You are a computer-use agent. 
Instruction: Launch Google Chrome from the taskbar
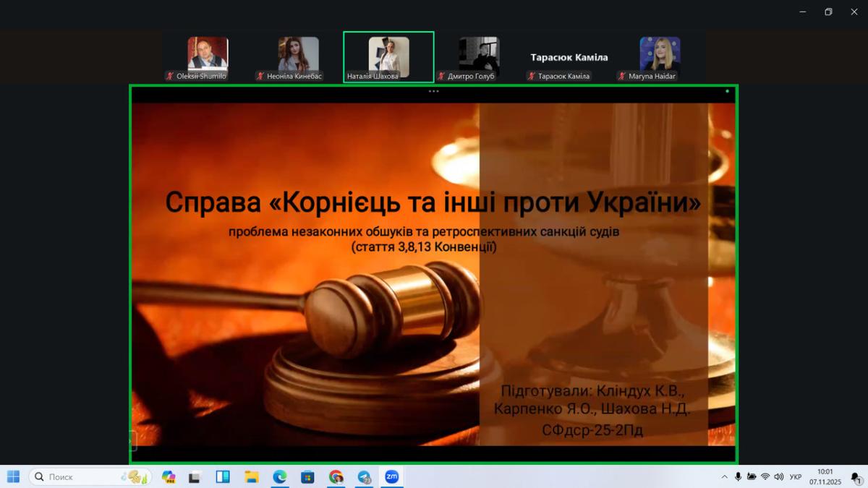[x=336, y=477]
